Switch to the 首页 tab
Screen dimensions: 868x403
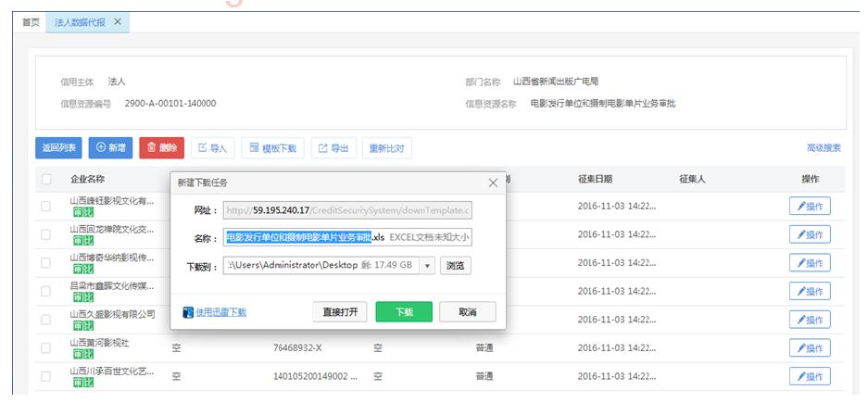pyautogui.click(x=31, y=22)
